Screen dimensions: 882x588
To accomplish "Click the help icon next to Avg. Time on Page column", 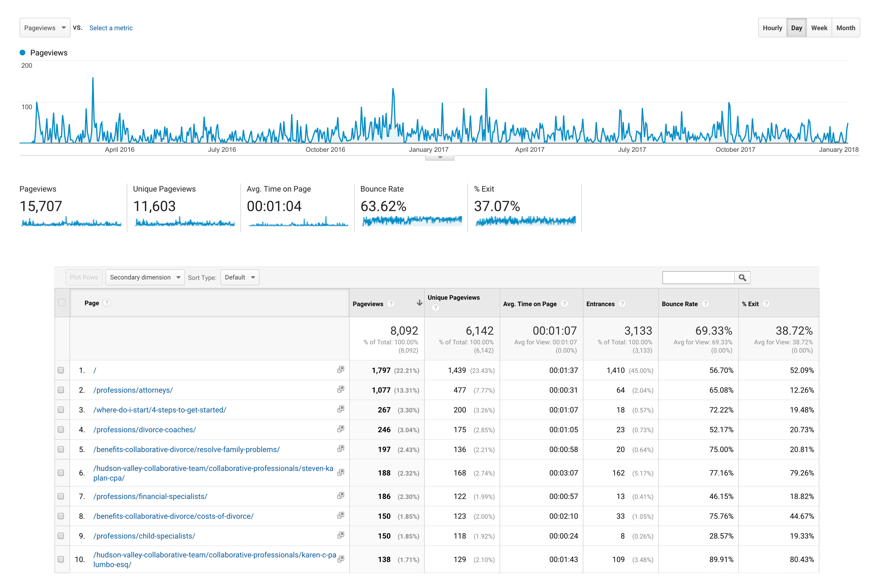I will 564,304.
